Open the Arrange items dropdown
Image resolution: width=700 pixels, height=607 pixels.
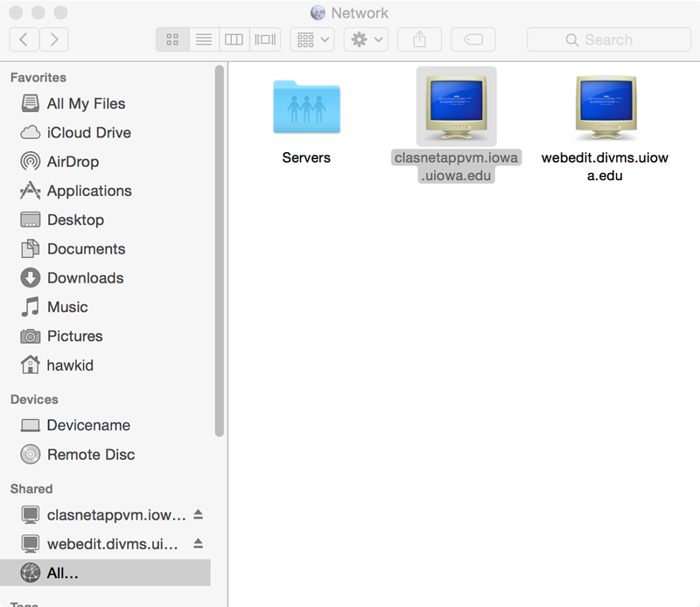tap(312, 39)
